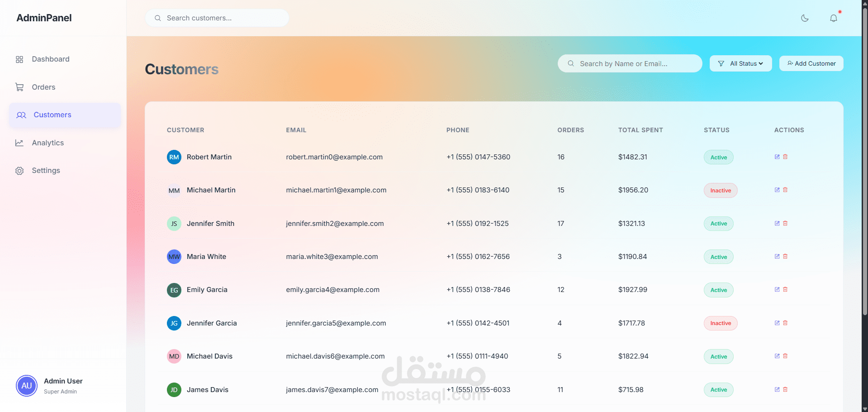The image size is (868, 412).
Task: Click the ORDERS column header
Action: point(570,130)
